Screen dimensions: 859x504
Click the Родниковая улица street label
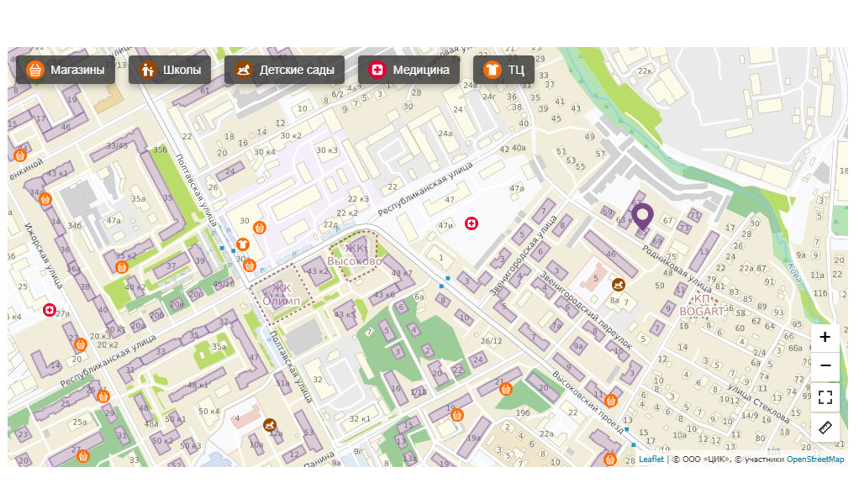coord(677,268)
